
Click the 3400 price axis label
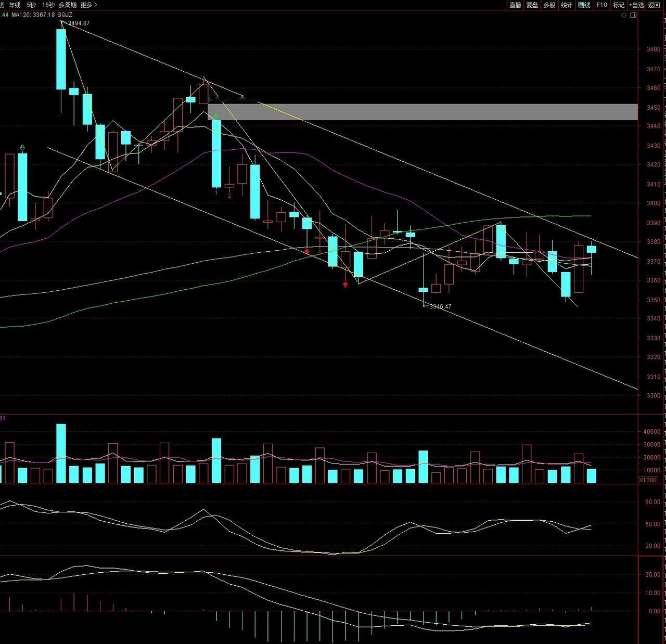coord(653,203)
